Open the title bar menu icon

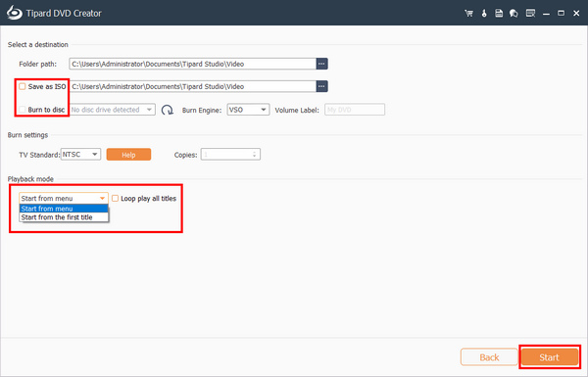[x=530, y=14]
